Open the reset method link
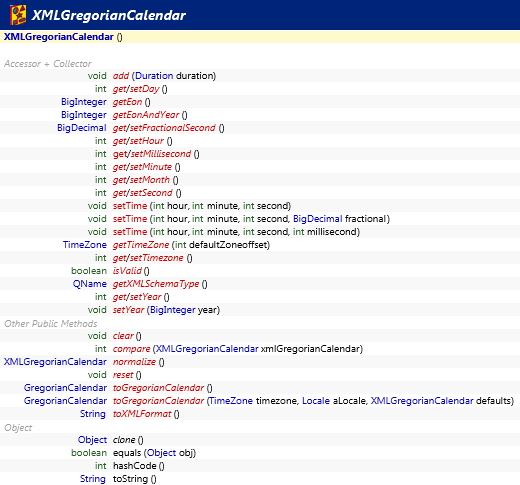Screen dimensions: 520x485 coord(123,375)
